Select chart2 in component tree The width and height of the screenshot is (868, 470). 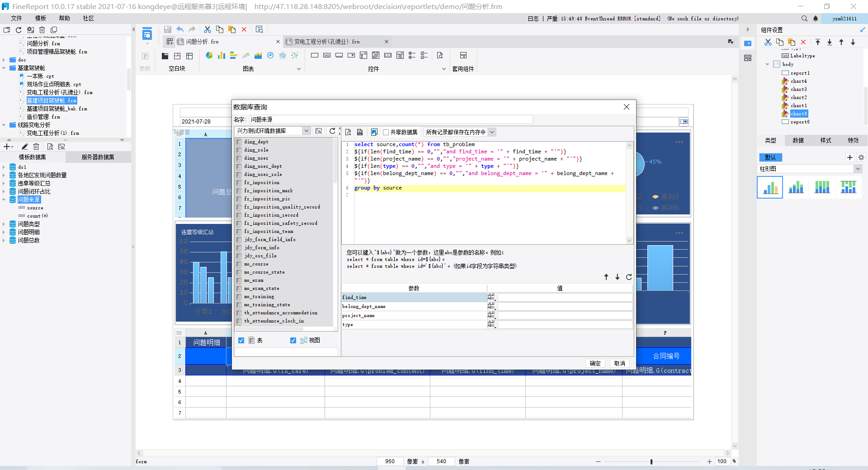pos(798,97)
